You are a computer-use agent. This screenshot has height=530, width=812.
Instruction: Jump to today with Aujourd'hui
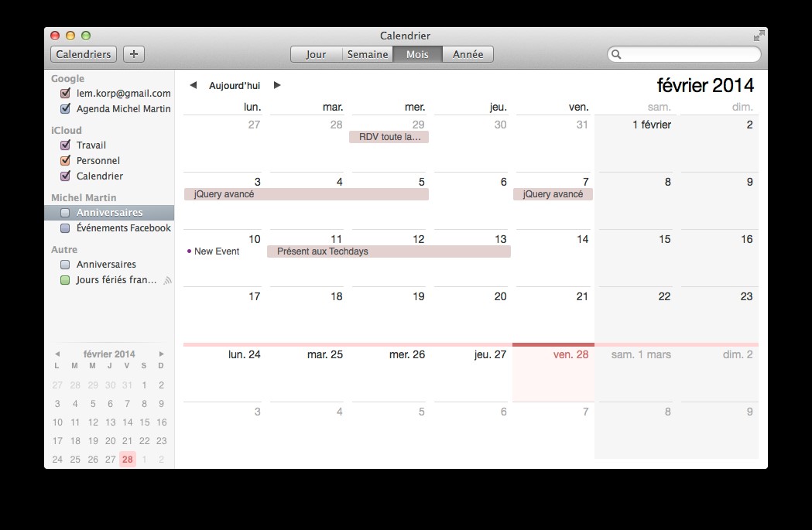[x=235, y=86]
